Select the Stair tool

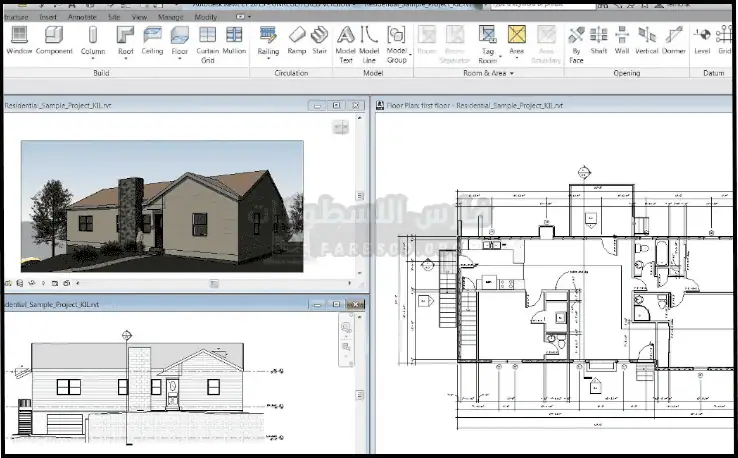coord(320,40)
